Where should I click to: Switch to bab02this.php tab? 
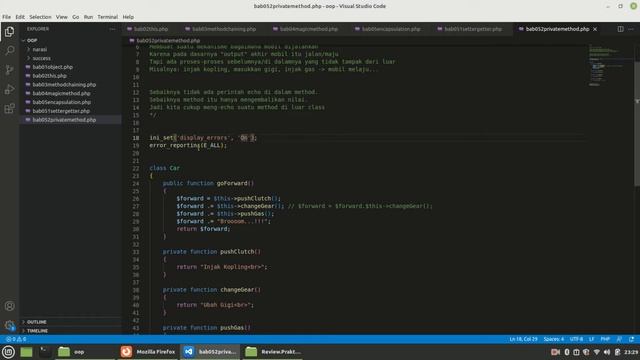pos(150,29)
